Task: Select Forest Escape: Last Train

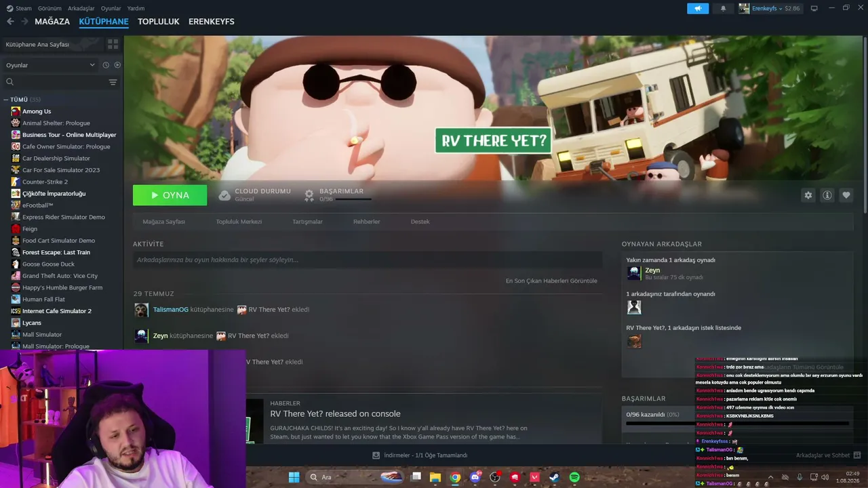Action: pos(56,252)
